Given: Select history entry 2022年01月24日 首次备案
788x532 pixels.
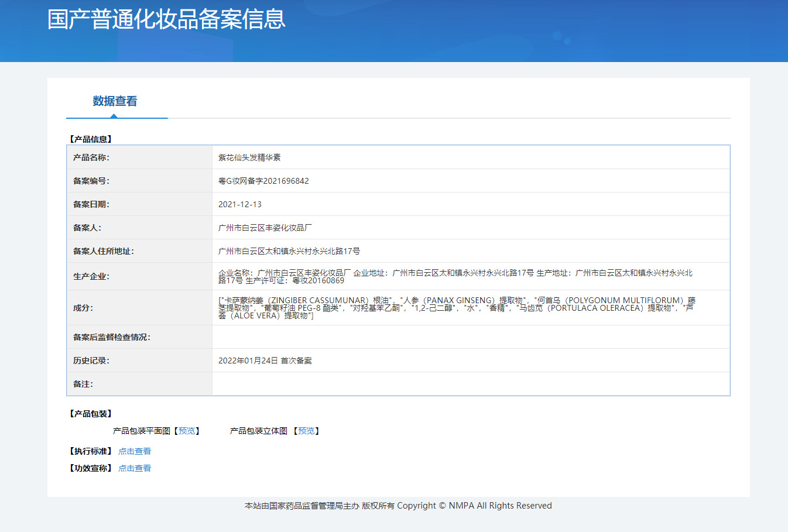Looking at the screenshot, I should [265, 361].
